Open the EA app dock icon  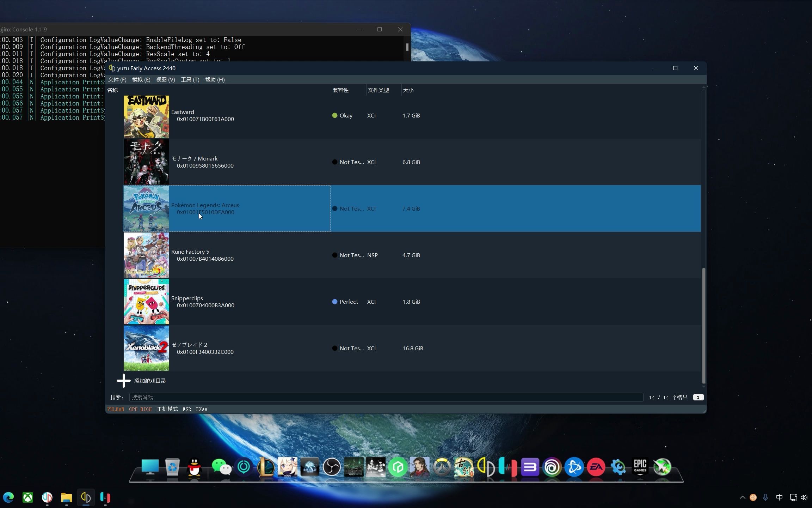tap(596, 467)
